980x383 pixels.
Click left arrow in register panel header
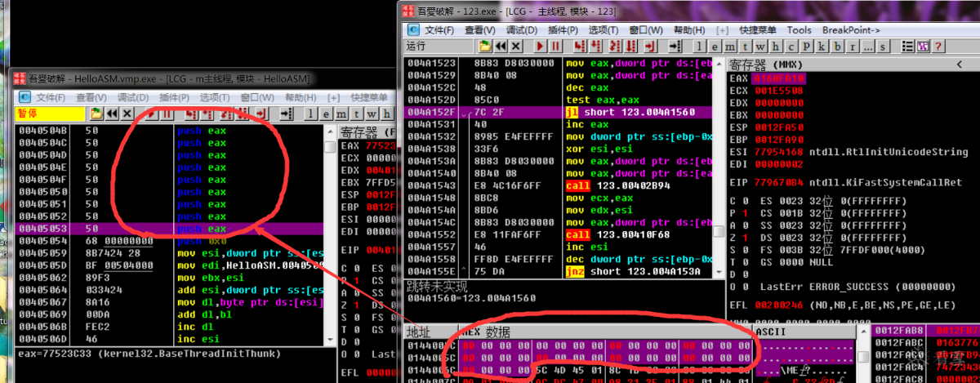[959, 65]
